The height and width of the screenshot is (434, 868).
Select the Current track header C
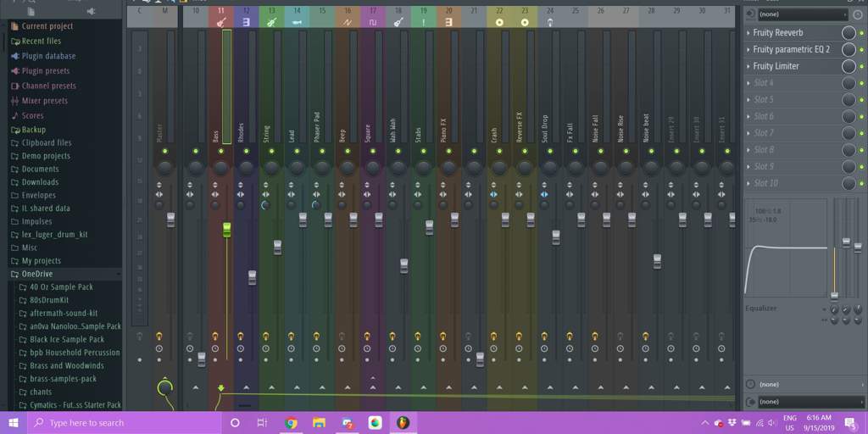tap(140, 17)
